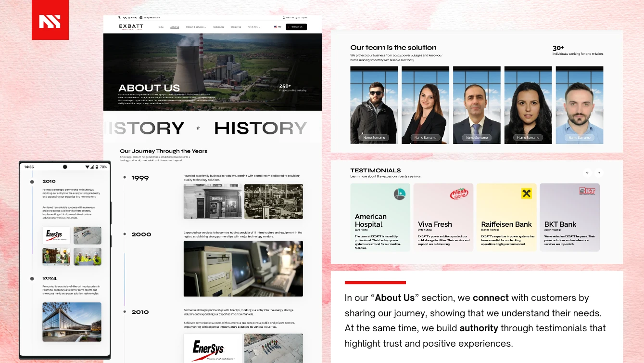Expand the Product & Services dropdown
Image resolution: width=644 pixels, height=363 pixels.
(x=196, y=27)
